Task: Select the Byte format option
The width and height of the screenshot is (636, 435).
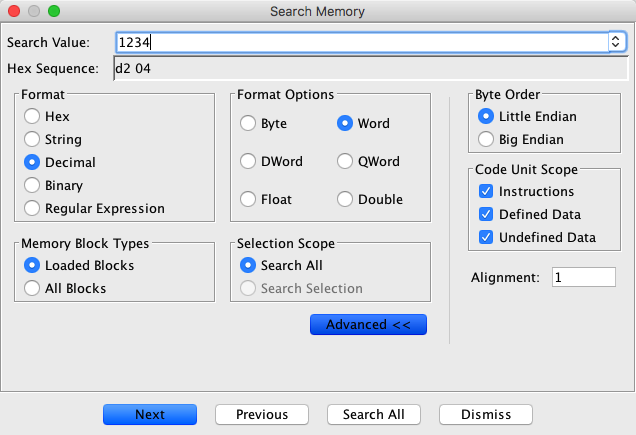Action: pos(247,124)
